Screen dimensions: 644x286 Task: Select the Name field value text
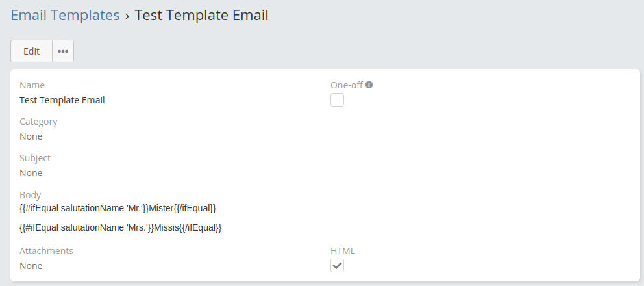pyautogui.click(x=62, y=100)
